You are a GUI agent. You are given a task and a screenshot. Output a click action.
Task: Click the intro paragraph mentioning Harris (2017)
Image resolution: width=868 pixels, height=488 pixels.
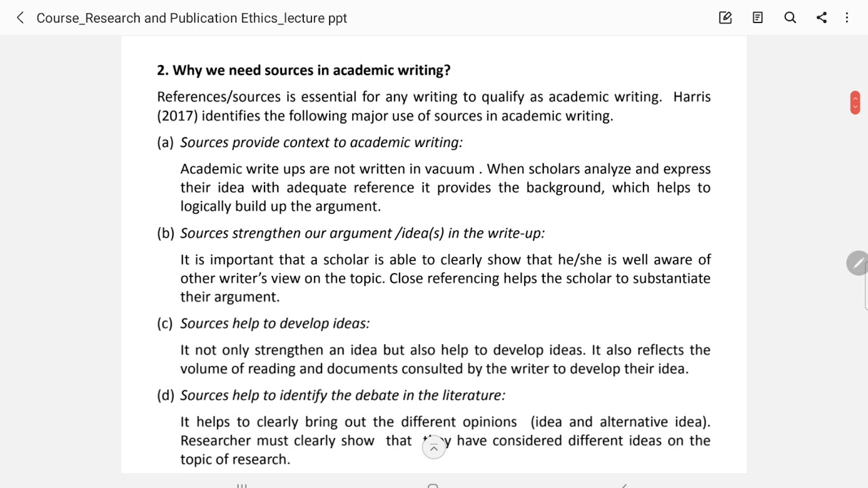pyautogui.click(x=433, y=106)
